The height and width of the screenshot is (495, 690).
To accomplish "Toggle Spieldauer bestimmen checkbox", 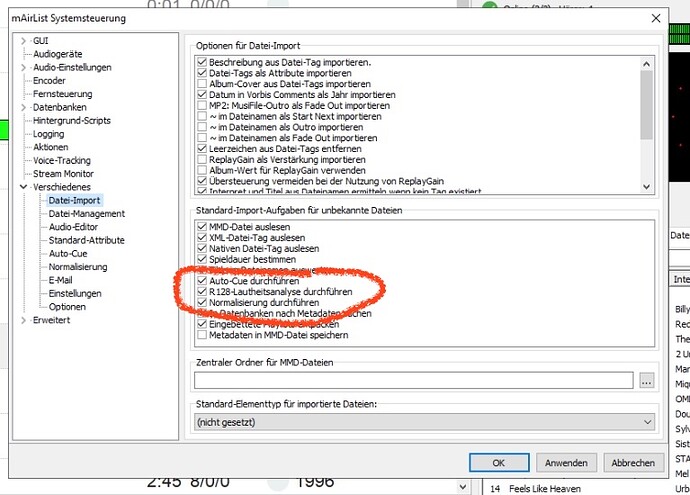I will 202,259.
